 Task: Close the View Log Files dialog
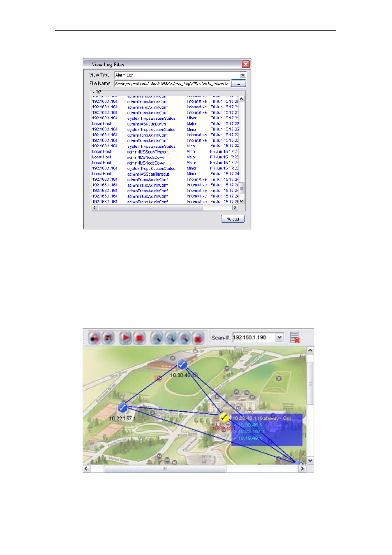tap(246, 64)
